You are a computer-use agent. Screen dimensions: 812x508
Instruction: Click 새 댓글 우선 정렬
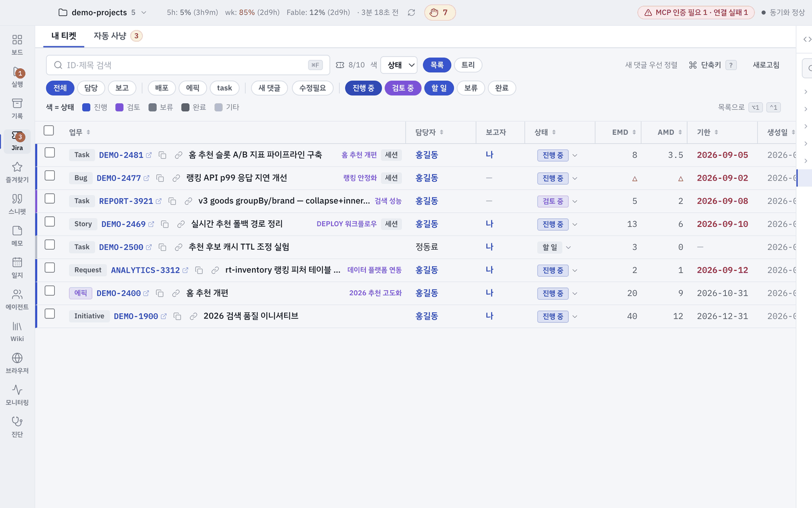click(651, 65)
